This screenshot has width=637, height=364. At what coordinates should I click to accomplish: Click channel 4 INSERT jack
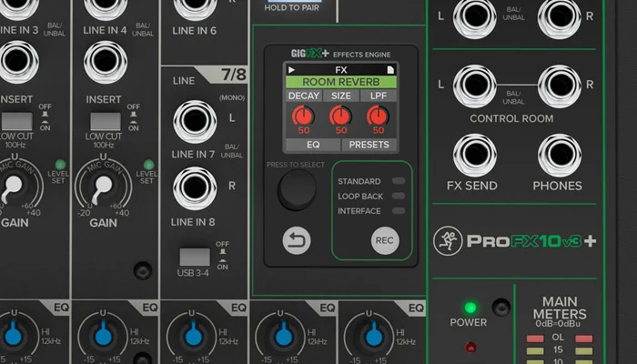pos(106,62)
